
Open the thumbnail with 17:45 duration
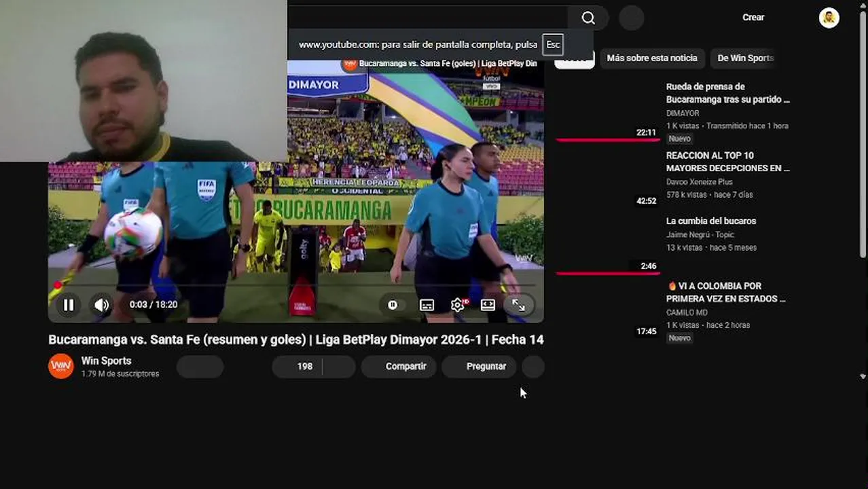(608, 310)
